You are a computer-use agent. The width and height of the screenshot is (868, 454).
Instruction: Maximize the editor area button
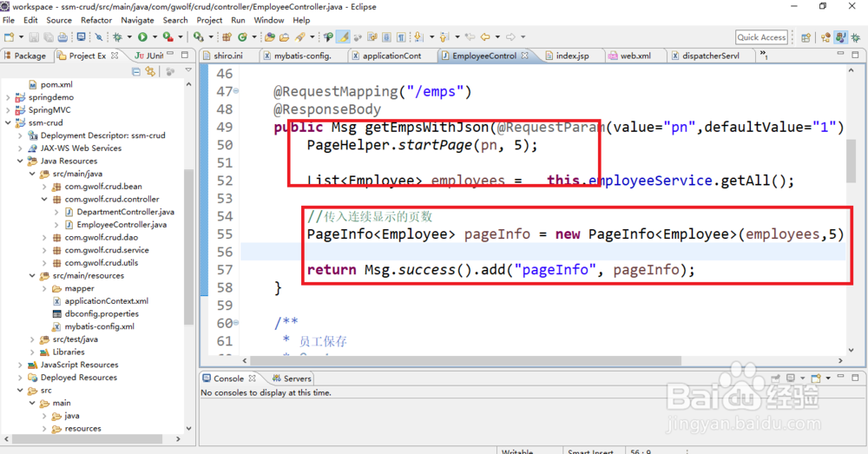click(855, 55)
